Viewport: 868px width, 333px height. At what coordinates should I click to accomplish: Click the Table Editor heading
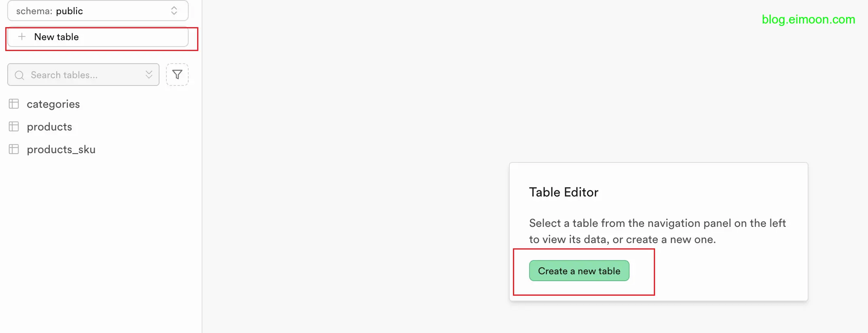(x=564, y=192)
